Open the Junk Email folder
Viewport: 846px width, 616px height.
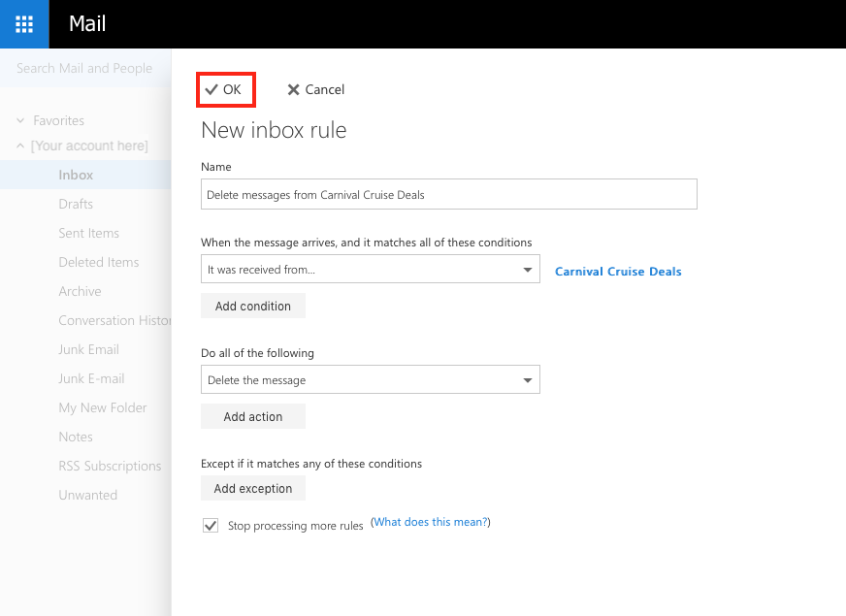pyautogui.click(x=88, y=350)
